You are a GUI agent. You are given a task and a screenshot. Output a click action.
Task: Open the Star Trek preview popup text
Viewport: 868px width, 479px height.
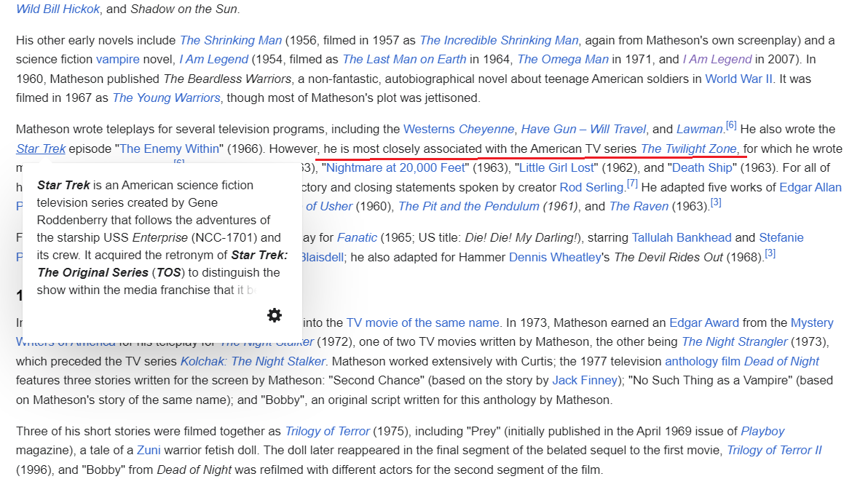[162, 237]
